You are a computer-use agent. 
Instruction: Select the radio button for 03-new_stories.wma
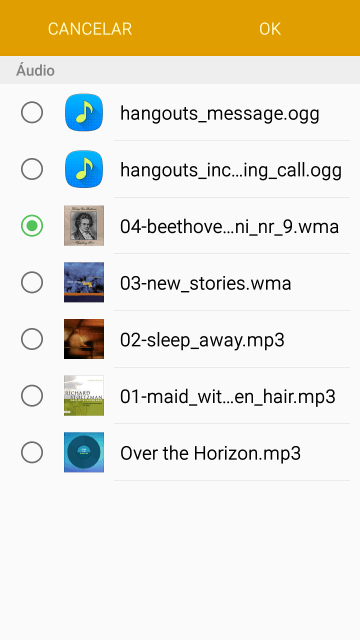pos(32,282)
